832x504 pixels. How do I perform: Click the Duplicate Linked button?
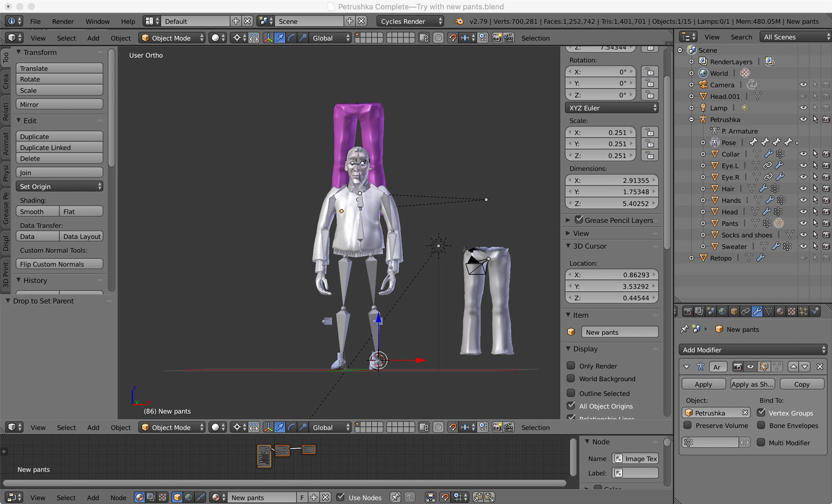(x=59, y=147)
